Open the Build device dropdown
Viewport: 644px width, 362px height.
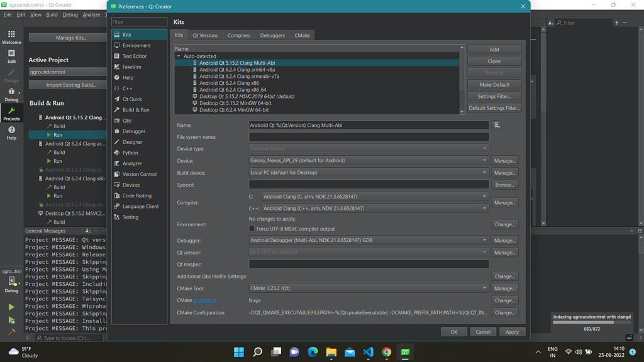(369, 172)
